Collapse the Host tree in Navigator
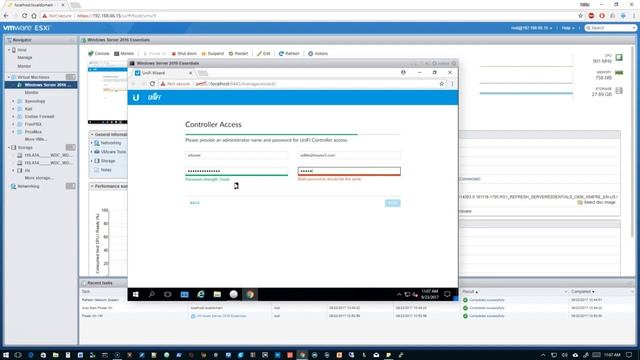Screen dimensions: 640x360 [9, 50]
